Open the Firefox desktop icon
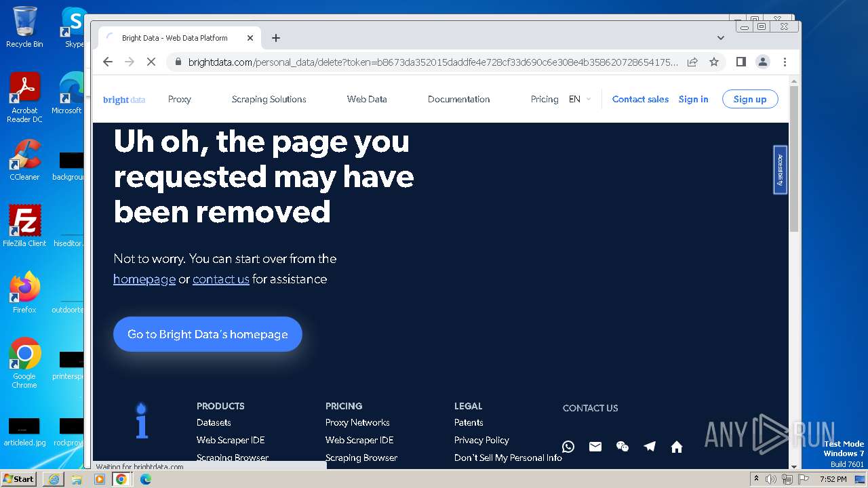868x488 pixels. [24, 292]
